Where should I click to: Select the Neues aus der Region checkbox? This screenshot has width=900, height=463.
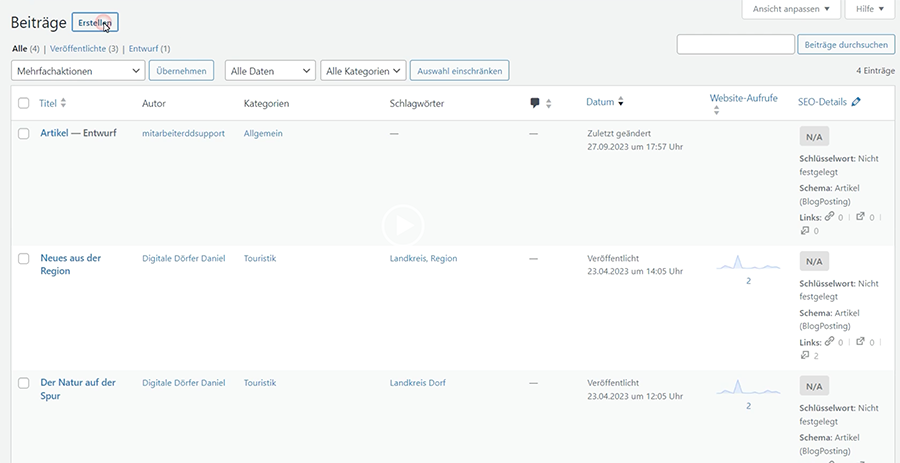coord(24,258)
